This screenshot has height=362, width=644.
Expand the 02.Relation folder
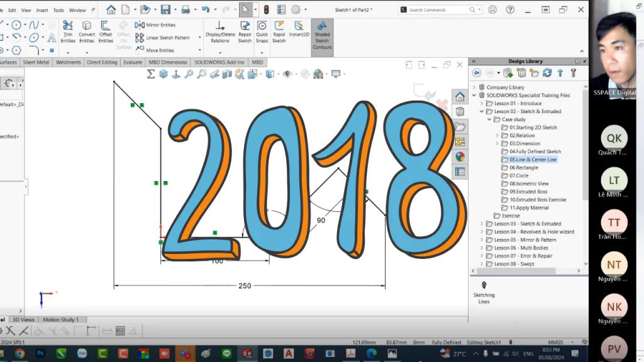pos(497,136)
